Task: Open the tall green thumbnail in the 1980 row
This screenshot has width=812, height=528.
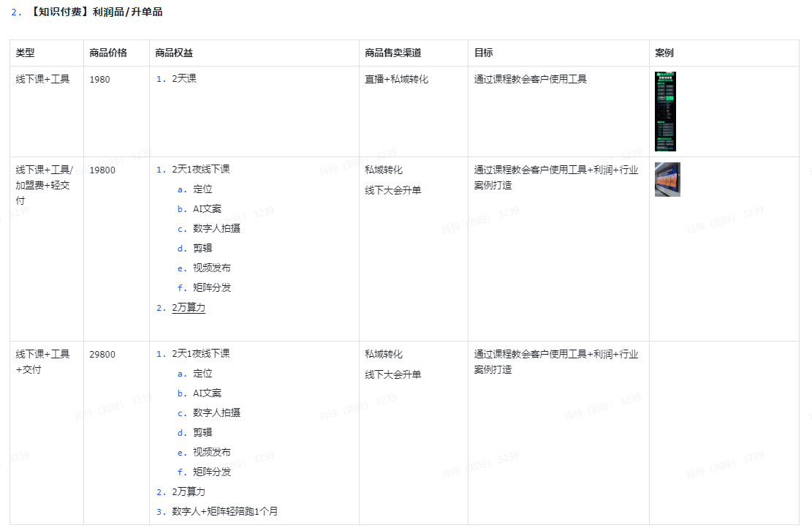Action: click(x=665, y=111)
